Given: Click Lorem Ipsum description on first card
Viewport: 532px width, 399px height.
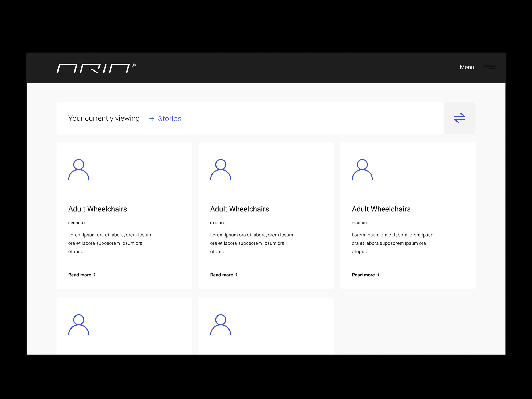Looking at the screenshot, I should (x=110, y=243).
